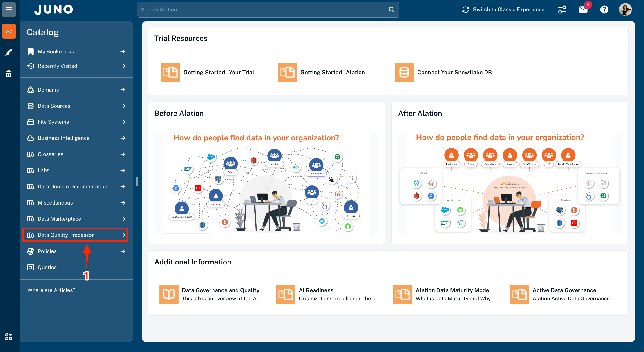Expand the Glossaries arrow
Viewport: 644px width, 352px height.
(x=123, y=154)
